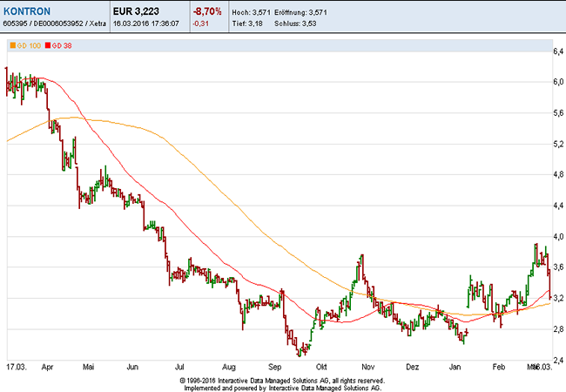Select the orange GD 100 legend swatch
This screenshot has height=392, width=566.
[x=13, y=45]
